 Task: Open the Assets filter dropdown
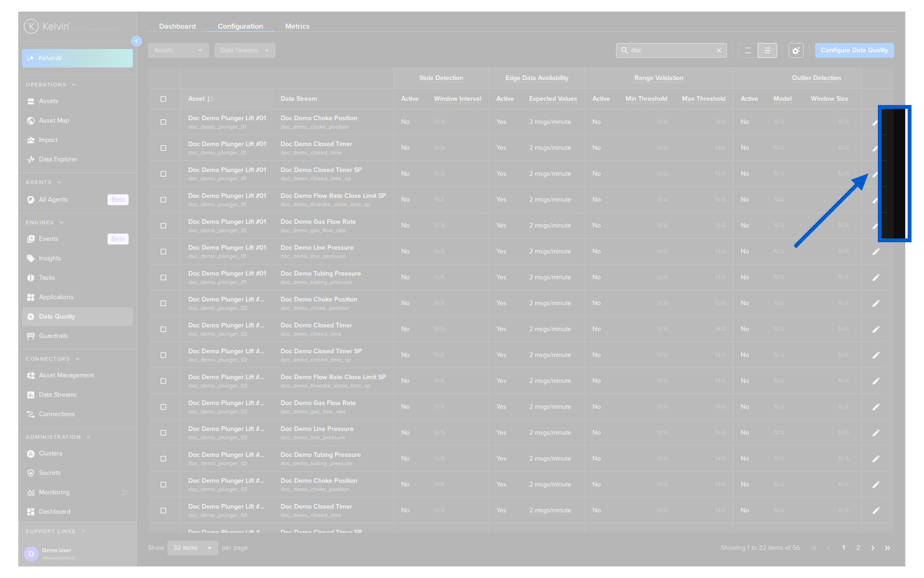pyautogui.click(x=178, y=50)
